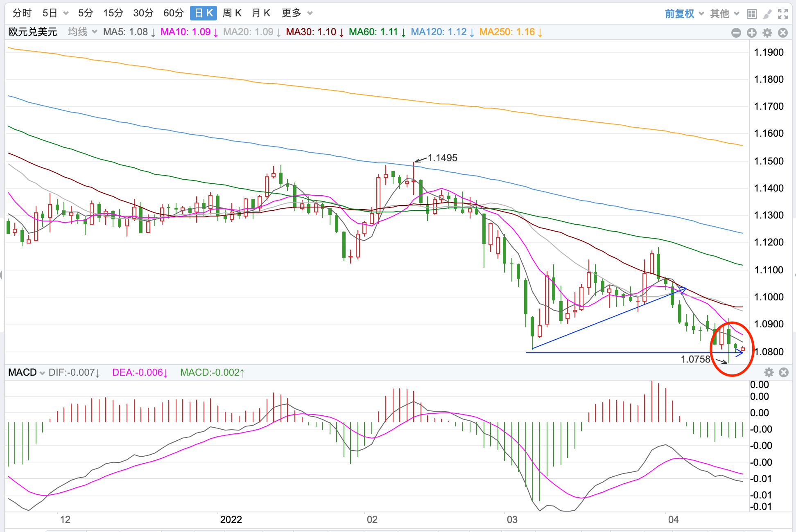
Task: Open MACD indicator settings gear
Action: (769, 372)
